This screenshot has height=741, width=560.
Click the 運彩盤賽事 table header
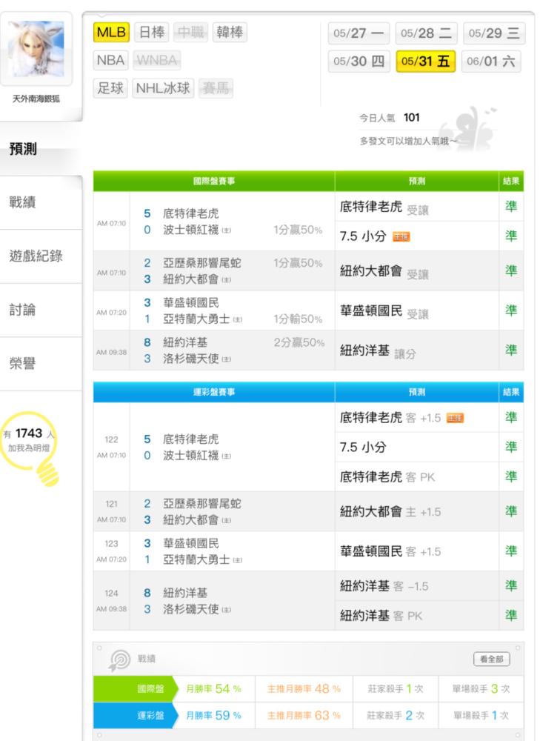click(213, 392)
